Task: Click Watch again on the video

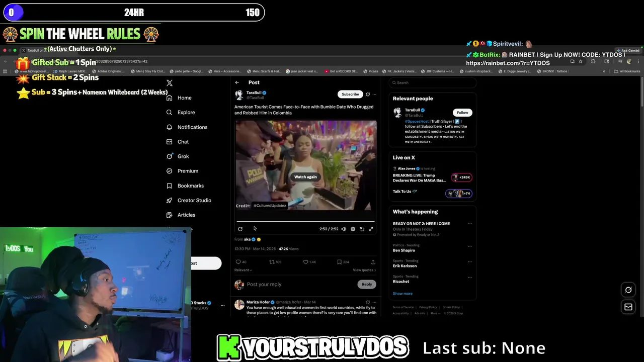Action: point(305,177)
